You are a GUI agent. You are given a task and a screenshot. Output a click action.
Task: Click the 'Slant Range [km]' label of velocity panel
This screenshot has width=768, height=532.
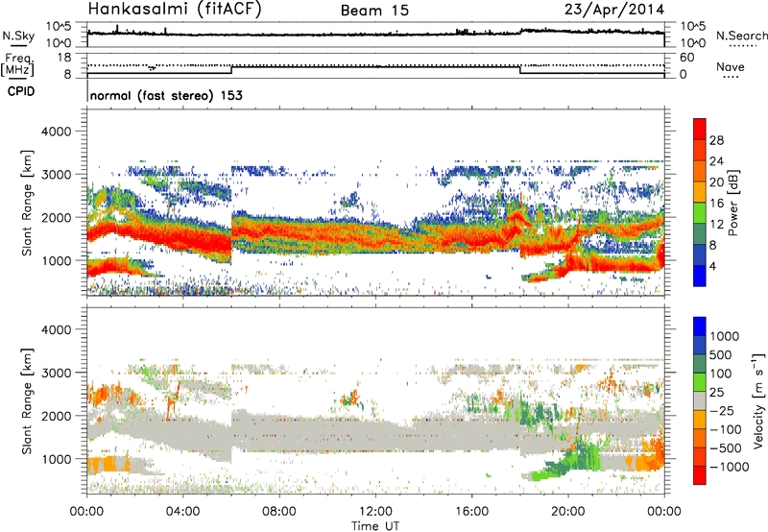pyautogui.click(x=27, y=400)
